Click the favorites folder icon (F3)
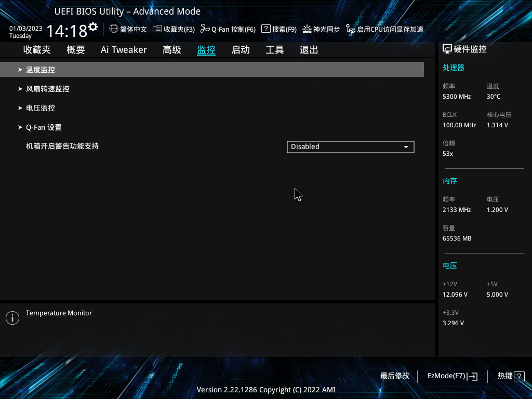 coord(157,29)
